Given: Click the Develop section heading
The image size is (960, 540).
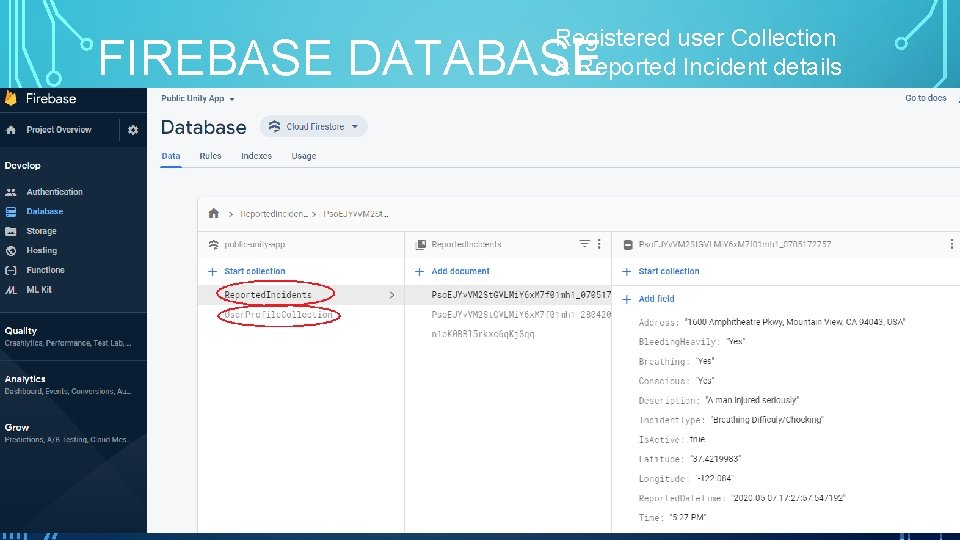Looking at the screenshot, I should click(x=23, y=165).
